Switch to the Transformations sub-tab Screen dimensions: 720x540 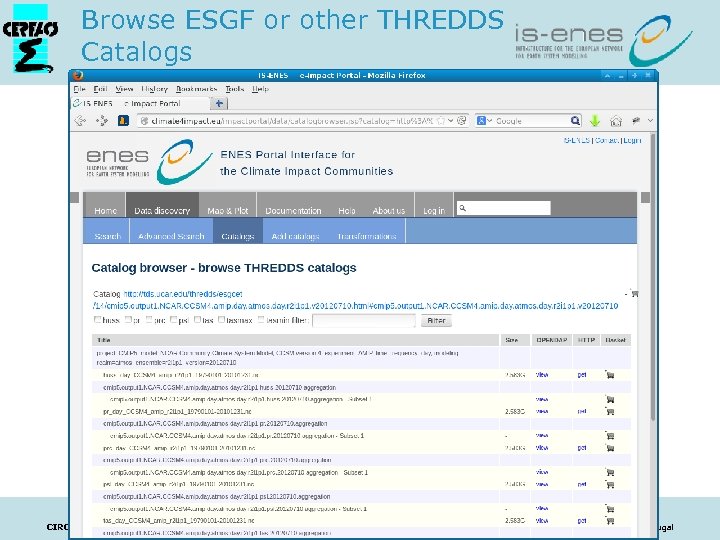pos(367,231)
